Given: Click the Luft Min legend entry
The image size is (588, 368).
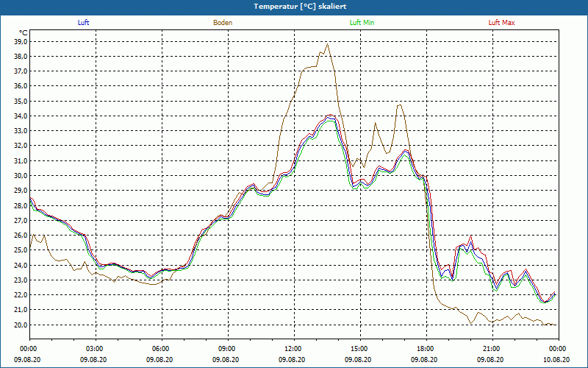Looking at the screenshot, I should [362, 23].
